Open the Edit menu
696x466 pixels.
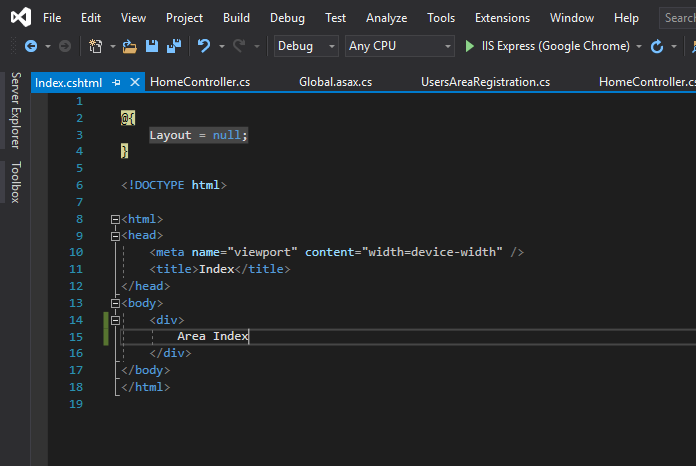[91, 18]
